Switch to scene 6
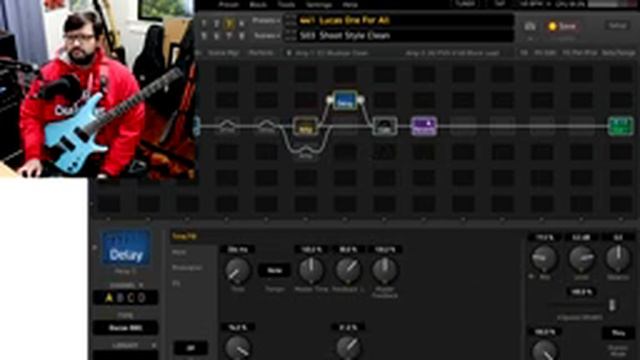 click(x=217, y=36)
